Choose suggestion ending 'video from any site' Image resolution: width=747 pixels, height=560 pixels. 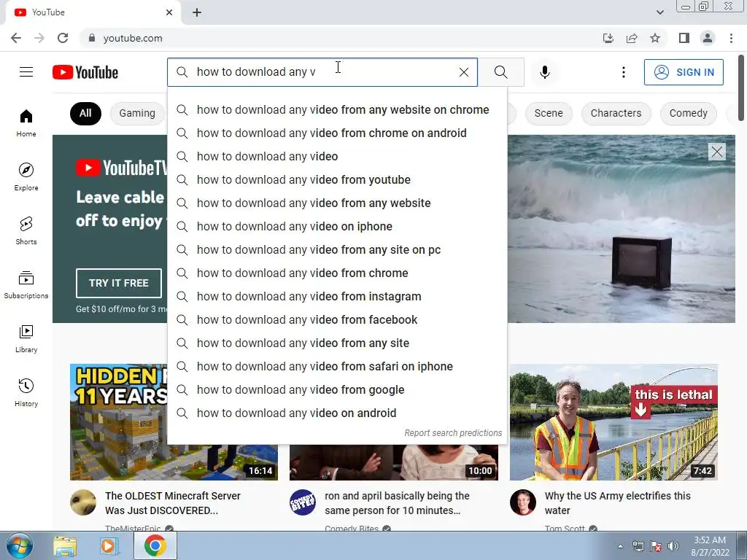[337, 343]
